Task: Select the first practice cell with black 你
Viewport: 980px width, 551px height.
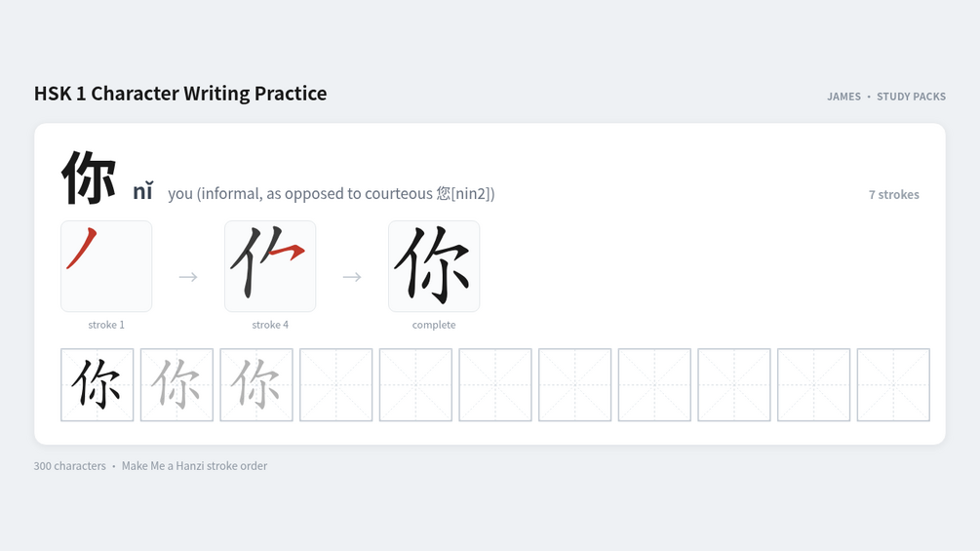Action: [97, 385]
